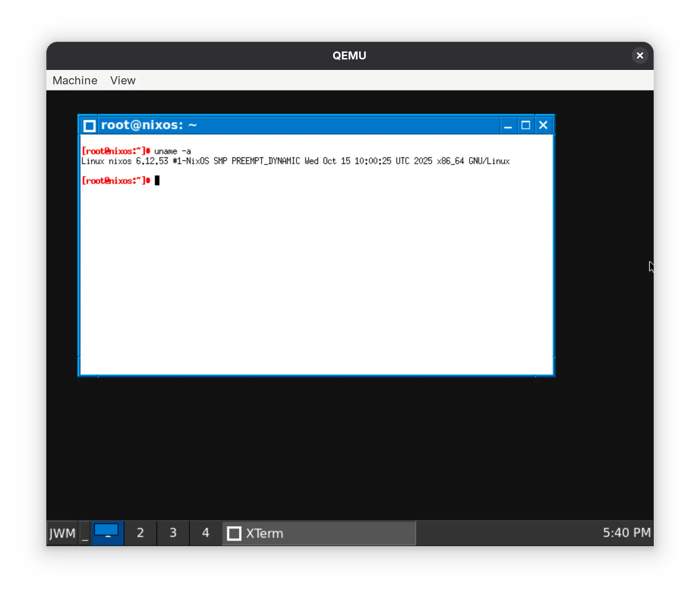Open the View menu
Screen dimensions: 700x597
[x=123, y=80]
